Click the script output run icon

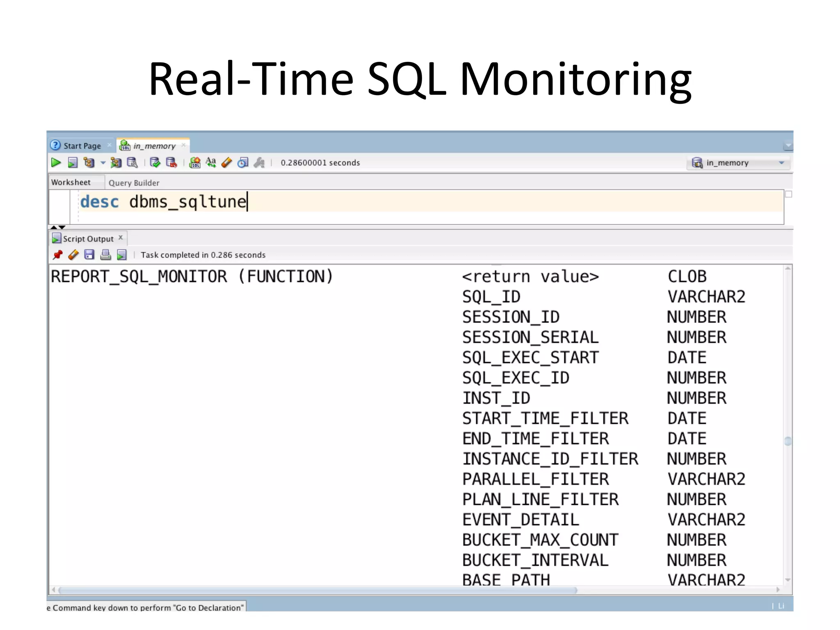click(x=122, y=255)
